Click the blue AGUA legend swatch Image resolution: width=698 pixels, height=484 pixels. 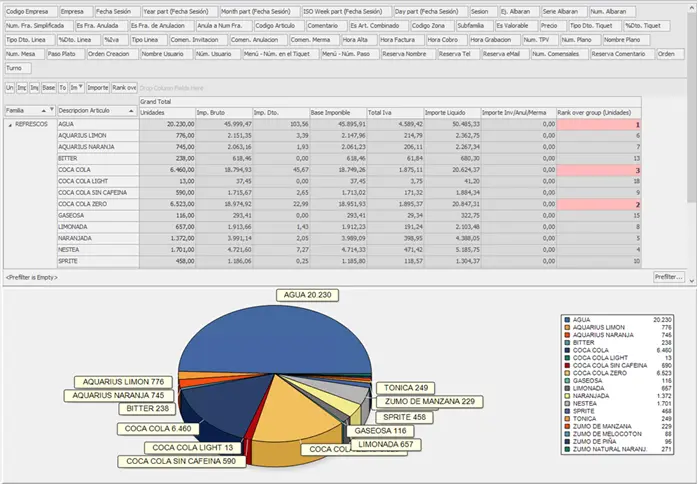click(567, 320)
